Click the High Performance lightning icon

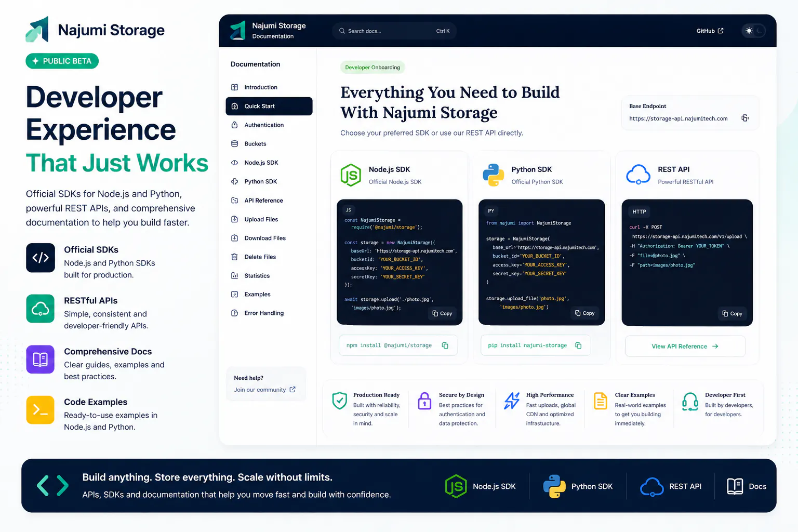(x=512, y=401)
